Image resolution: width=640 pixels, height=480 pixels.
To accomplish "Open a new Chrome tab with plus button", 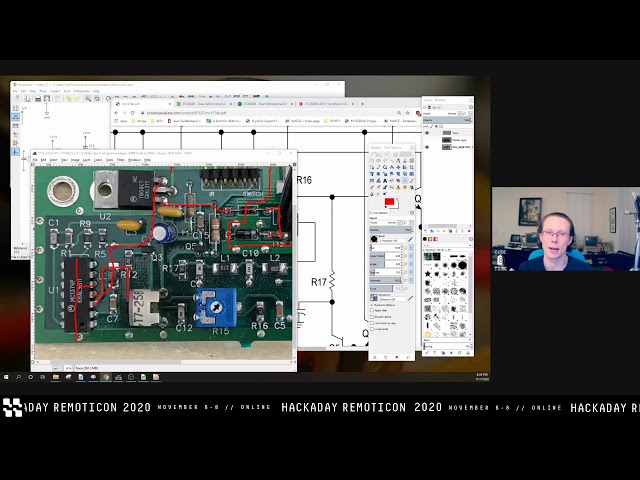I will pyautogui.click(x=362, y=104).
